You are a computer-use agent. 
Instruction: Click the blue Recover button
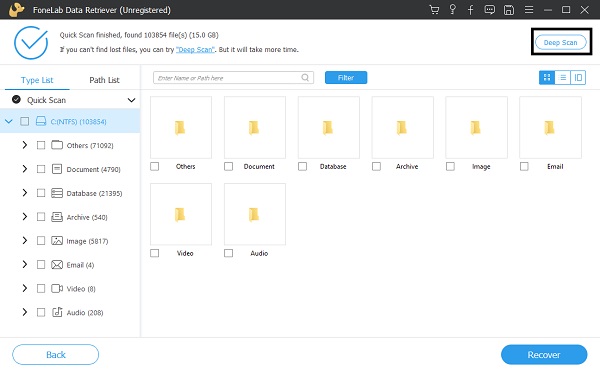[x=544, y=355]
